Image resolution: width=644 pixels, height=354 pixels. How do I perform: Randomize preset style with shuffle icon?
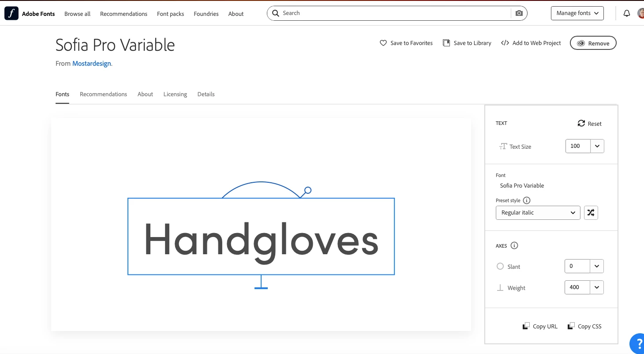coord(591,213)
